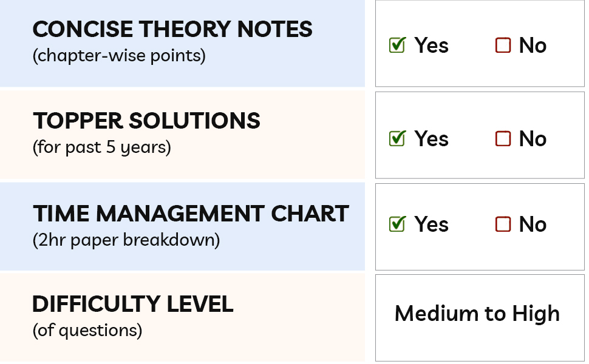Click the 'chapter-wise points' subtitle
Screen dimensions: 589x364
pos(119,56)
